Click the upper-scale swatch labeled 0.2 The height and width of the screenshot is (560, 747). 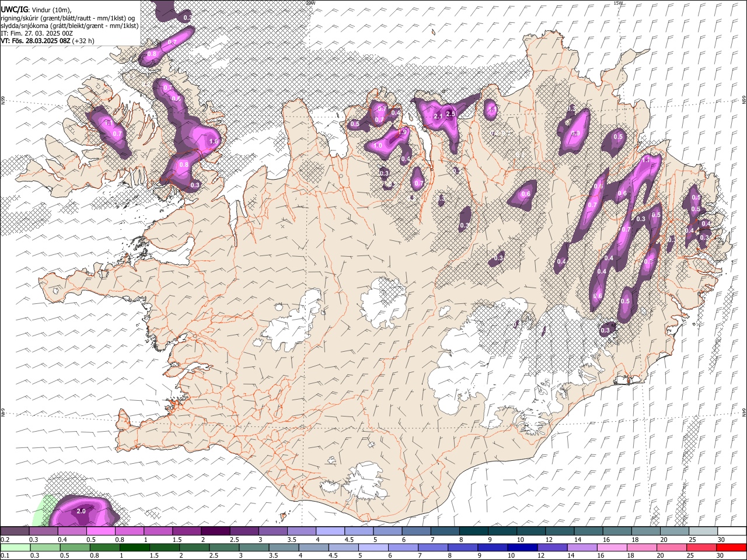tap(15, 531)
